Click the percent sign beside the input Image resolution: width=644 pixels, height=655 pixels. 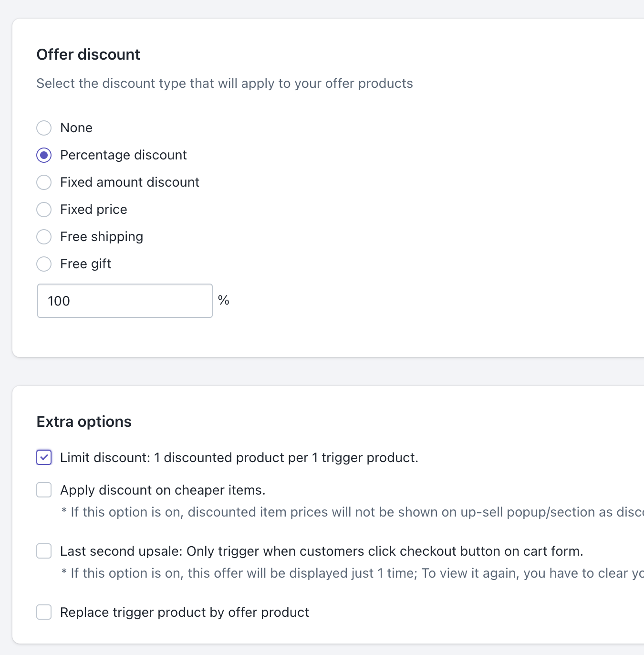(x=223, y=300)
